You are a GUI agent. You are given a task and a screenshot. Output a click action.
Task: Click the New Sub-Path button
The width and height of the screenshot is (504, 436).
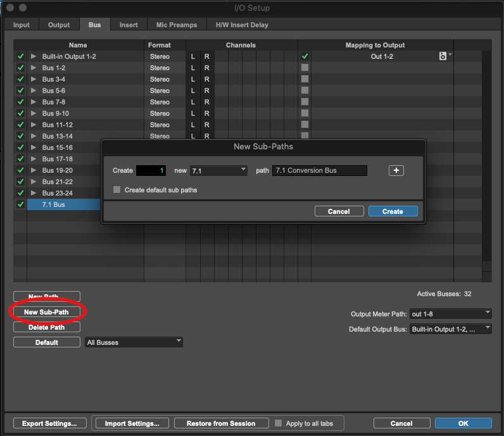46,312
